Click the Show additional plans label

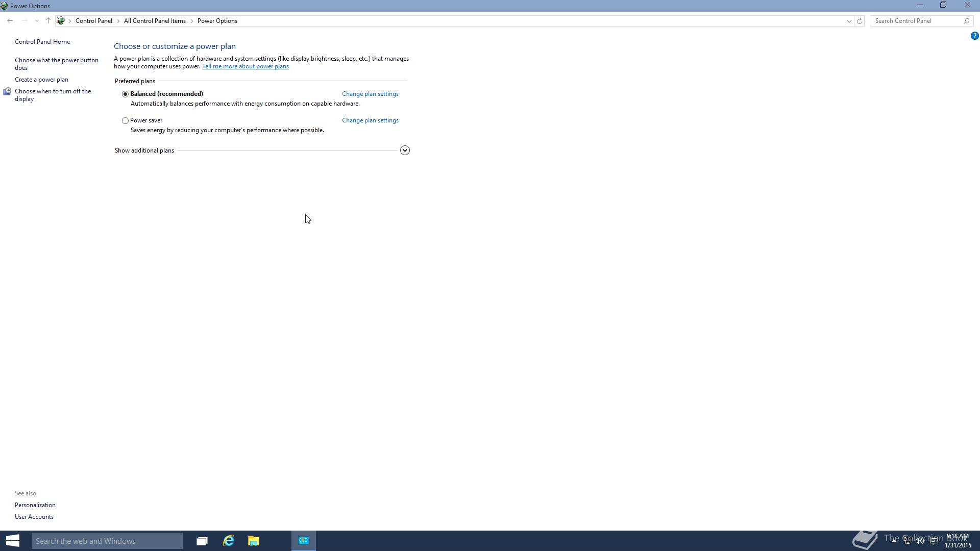point(144,151)
